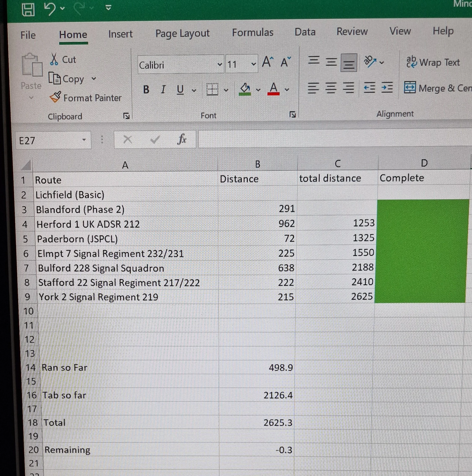Screen dimensions: 472x476
Task: Toggle Bold formatting
Action: pos(146,89)
